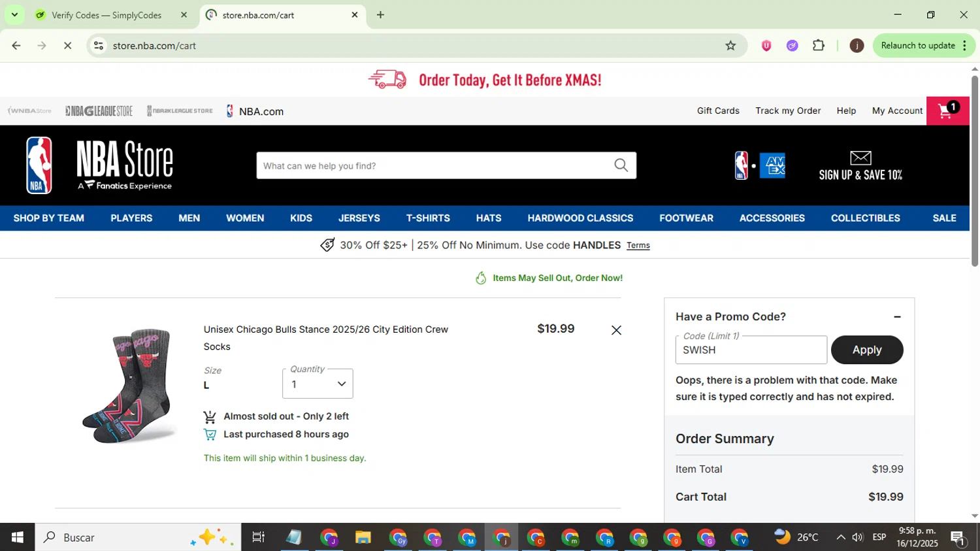
Task: Open the shopping cart icon with badge
Action: pyautogui.click(x=947, y=110)
